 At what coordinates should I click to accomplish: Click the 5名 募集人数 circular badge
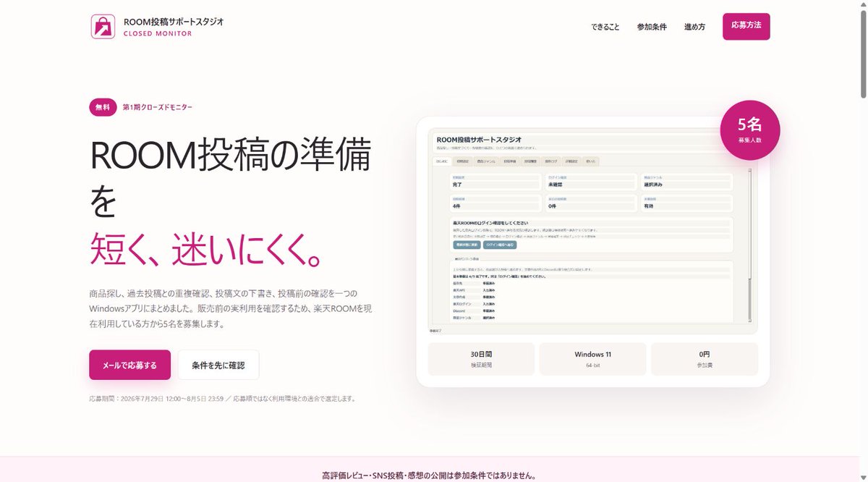(x=750, y=130)
